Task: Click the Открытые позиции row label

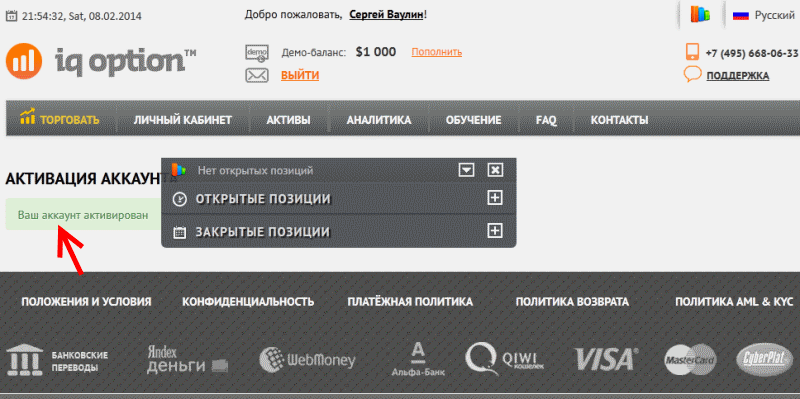Action: pos(263,199)
